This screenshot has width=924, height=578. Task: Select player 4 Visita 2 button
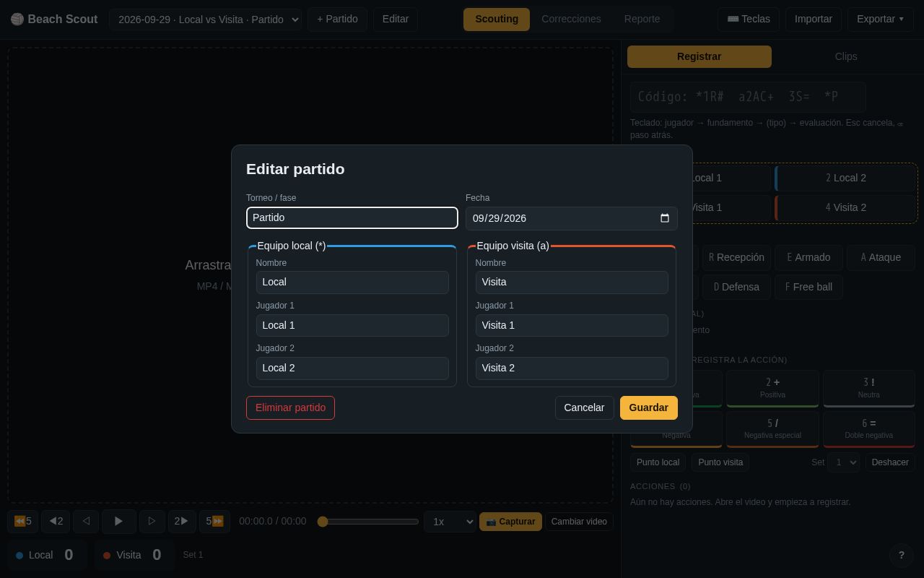coord(845,207)
